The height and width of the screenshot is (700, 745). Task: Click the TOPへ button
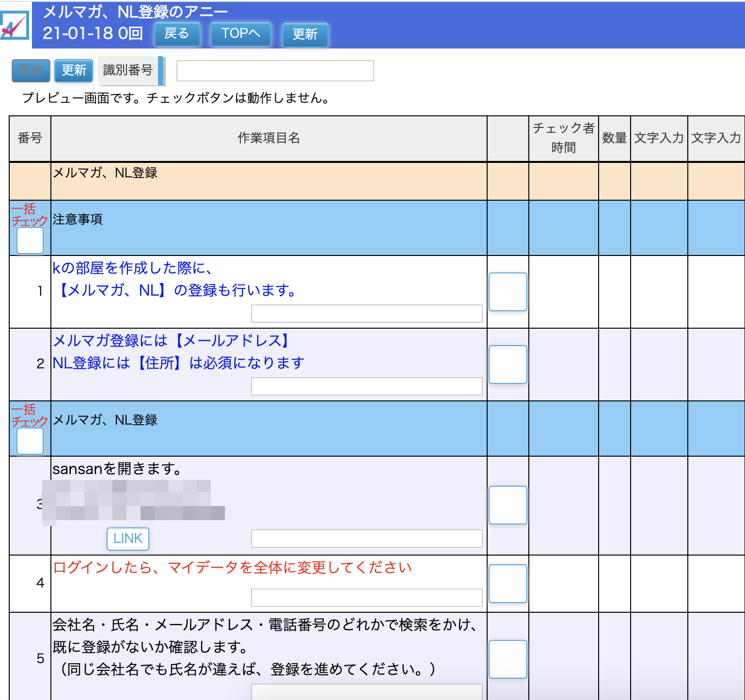pos(240,33)
